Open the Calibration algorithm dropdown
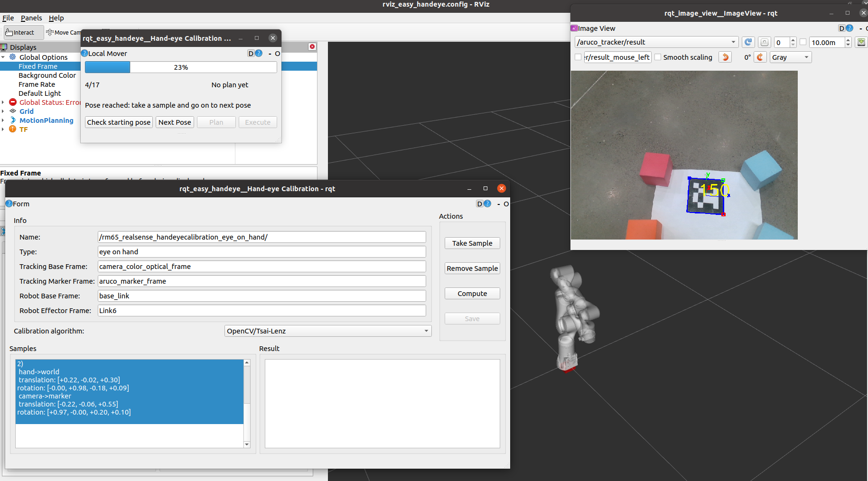The height and width of the screenshot is (481, 868). click(x=327, y=331)
